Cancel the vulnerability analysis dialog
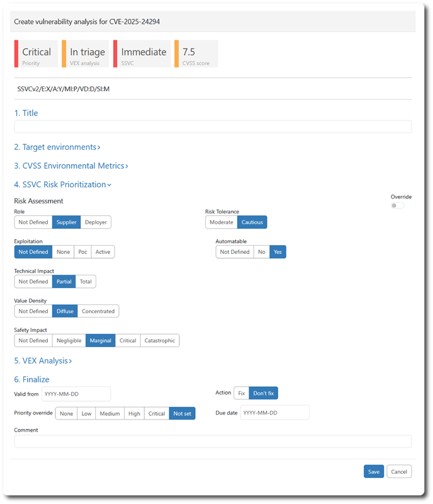The image size is (433, 504). pyautogui.click(x=399, y=471)
